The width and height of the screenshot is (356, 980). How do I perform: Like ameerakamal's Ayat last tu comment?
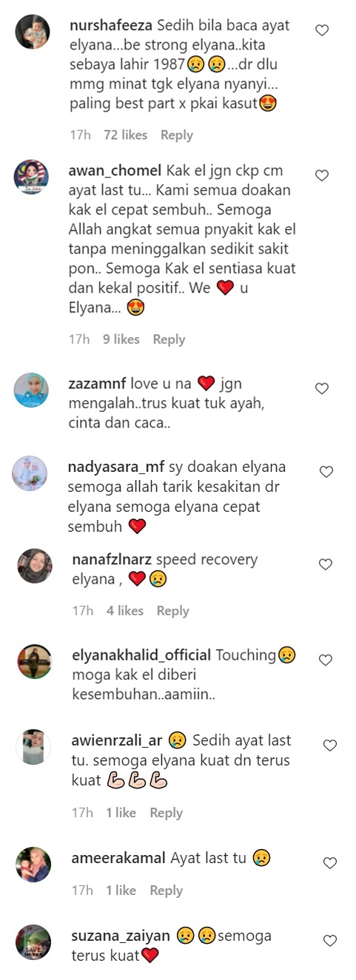click(x=330, y=863)
